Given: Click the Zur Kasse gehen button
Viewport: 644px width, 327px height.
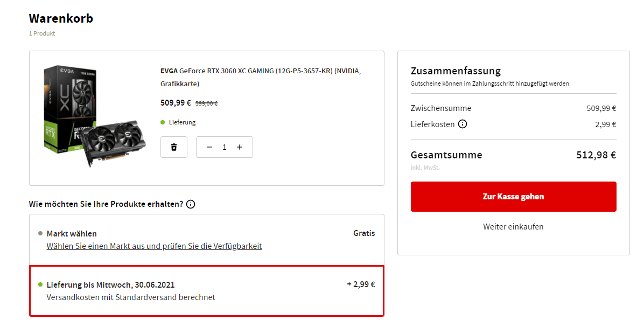Looking at the screenshot, I should (x=513, y=197).
